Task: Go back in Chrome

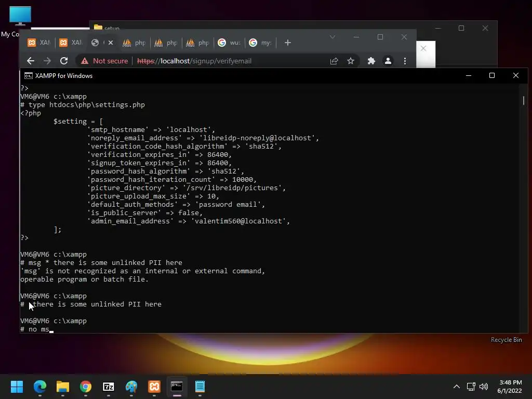Action: click(31, 61)
